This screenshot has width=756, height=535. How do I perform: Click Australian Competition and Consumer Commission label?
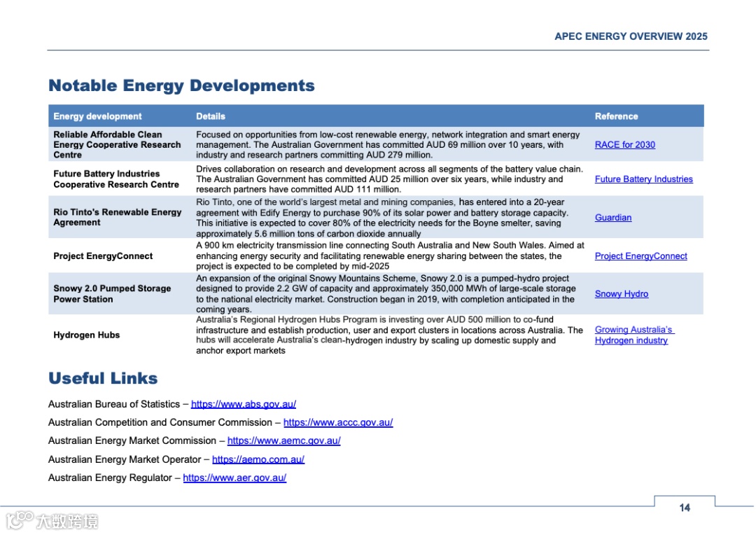160,422
